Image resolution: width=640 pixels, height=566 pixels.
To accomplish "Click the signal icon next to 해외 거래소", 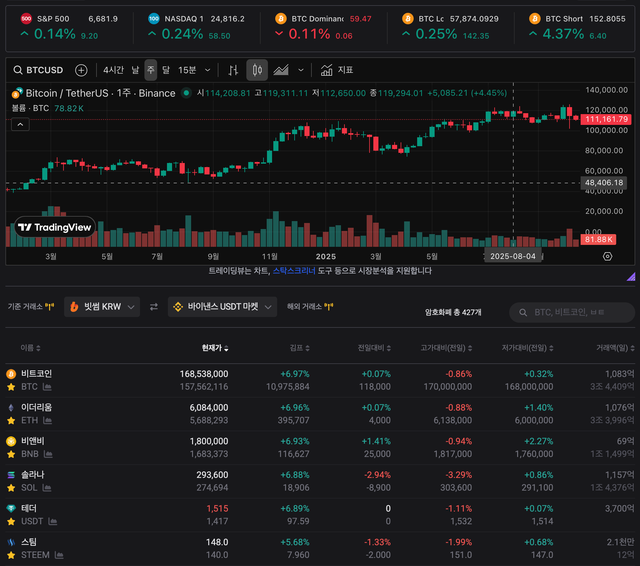I will pos(329,306).
